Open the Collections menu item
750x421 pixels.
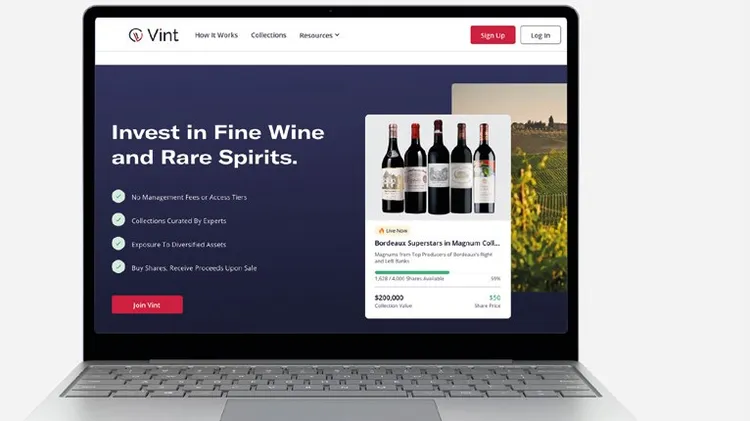268,35
